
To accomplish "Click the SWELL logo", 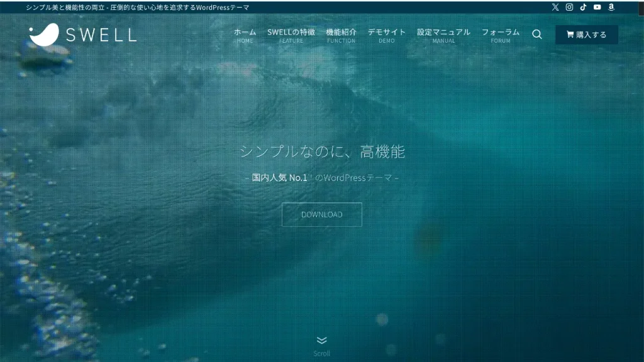I will click(82, 35).
